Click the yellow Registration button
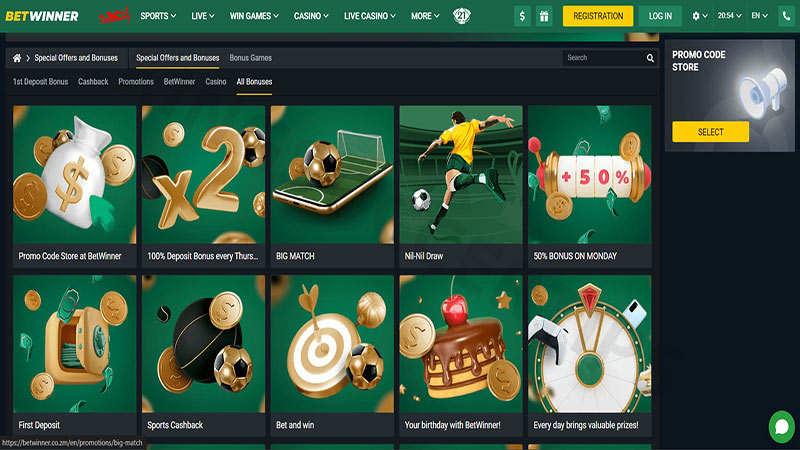 (x=598, y=16)
